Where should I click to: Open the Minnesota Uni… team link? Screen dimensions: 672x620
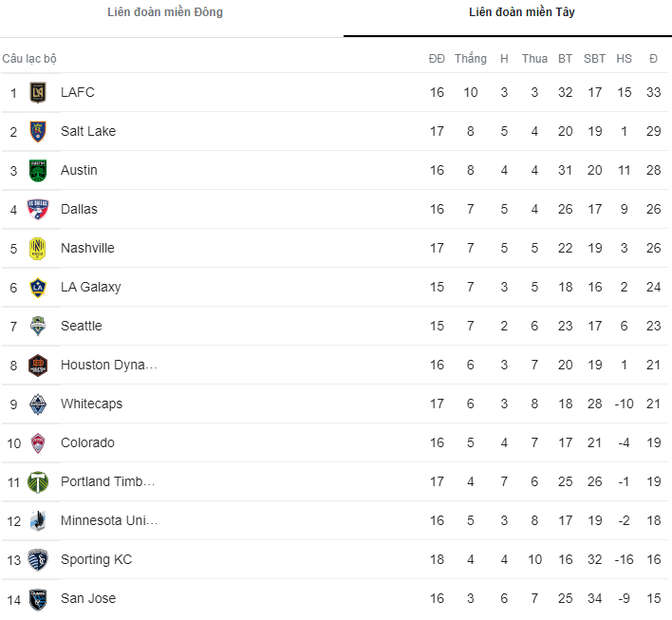[x=109, y=520]
